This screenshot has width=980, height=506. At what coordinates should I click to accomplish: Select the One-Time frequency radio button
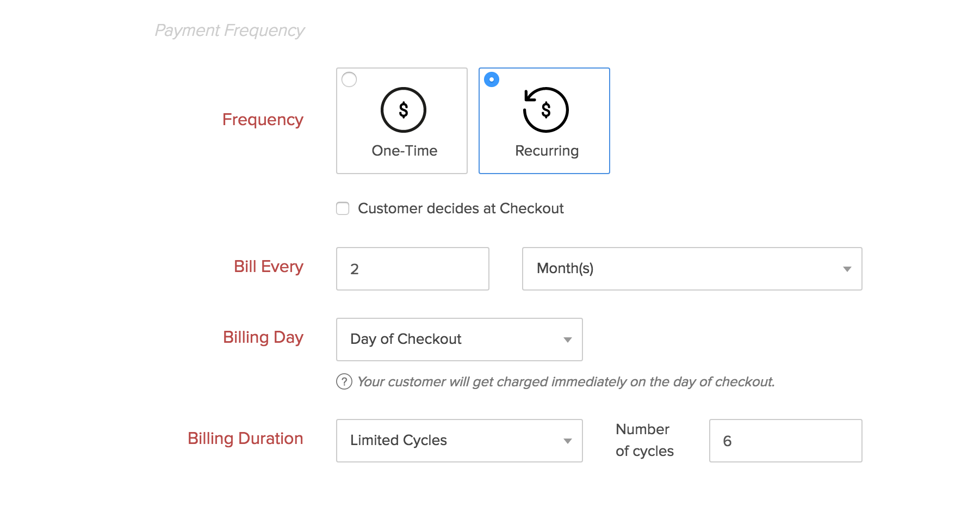point(349,79)
